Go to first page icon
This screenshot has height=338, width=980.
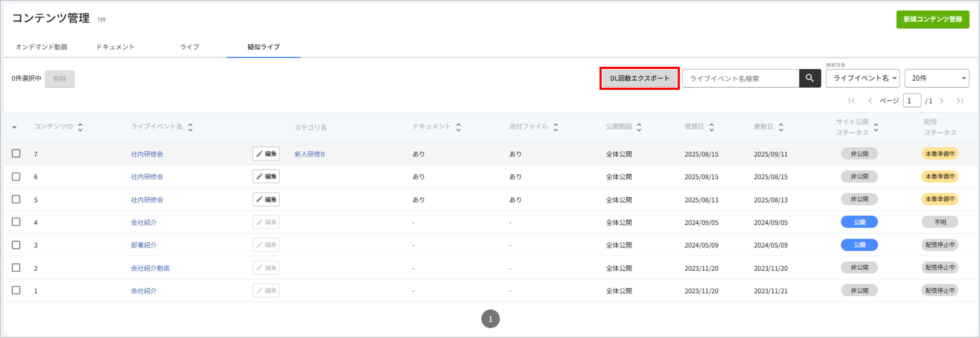[x=851, y=101]
